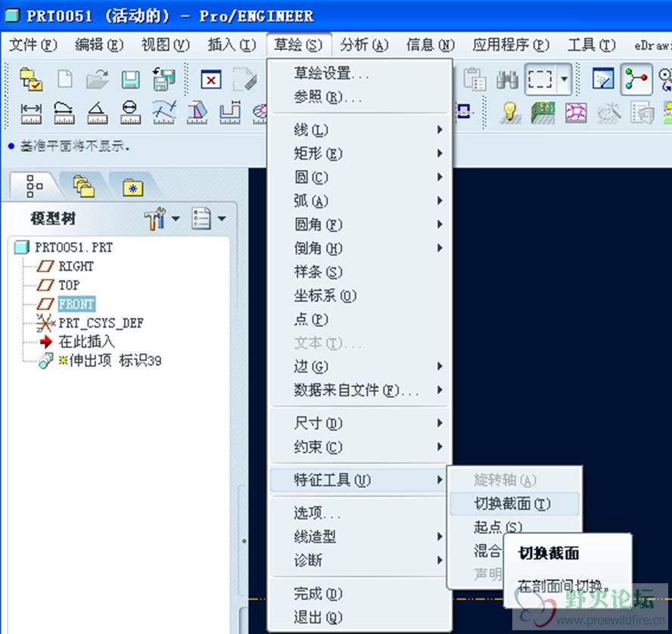Click the save a copy icon
Image resolution: width=672 pixels, height=634 pixels.
[164, 79]
